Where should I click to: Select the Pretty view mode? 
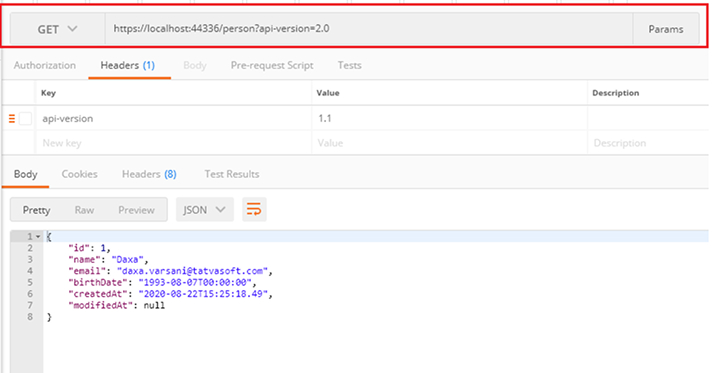(37, 210)
